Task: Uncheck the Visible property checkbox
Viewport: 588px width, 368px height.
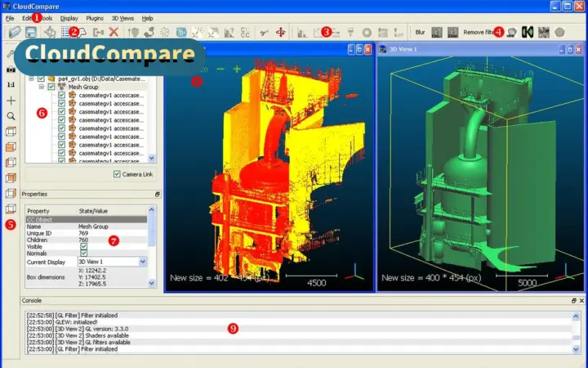Action: [83, 247]
